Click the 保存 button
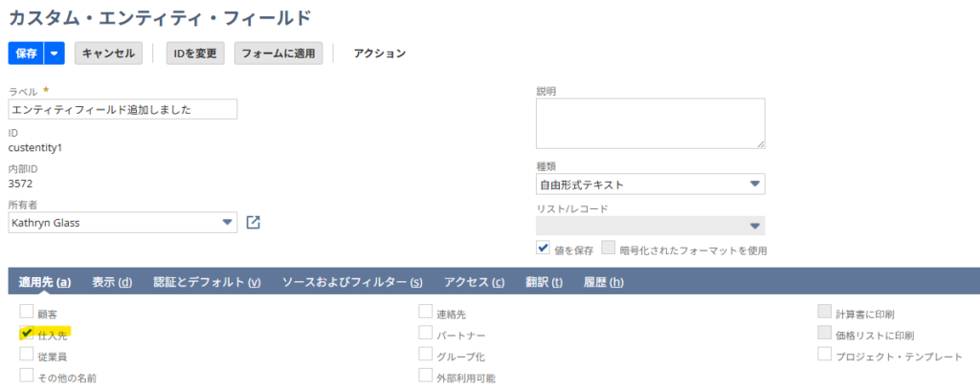Screen dimensions: 980x390 (x=26, y=54)
